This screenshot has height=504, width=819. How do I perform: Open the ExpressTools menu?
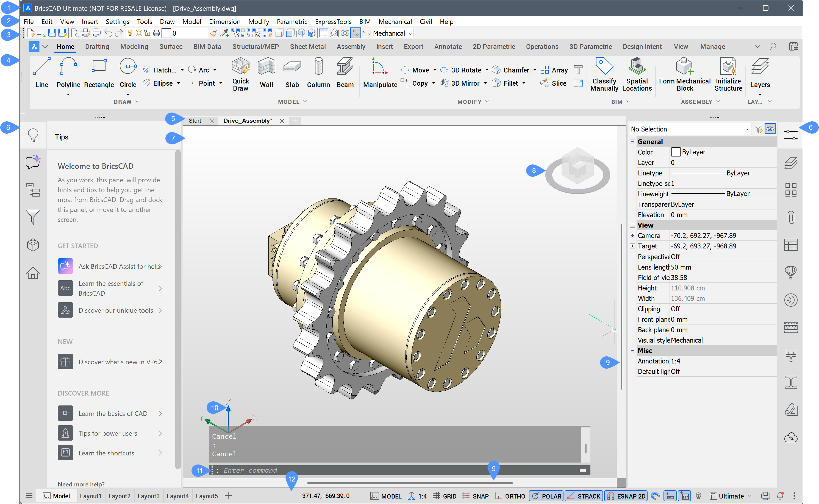[333, 22]
